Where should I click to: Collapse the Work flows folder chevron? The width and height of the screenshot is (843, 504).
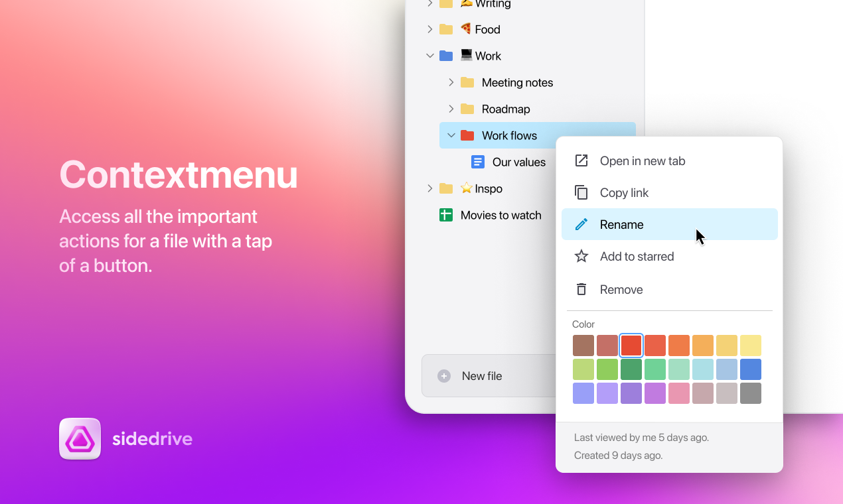tap(451, 135)
